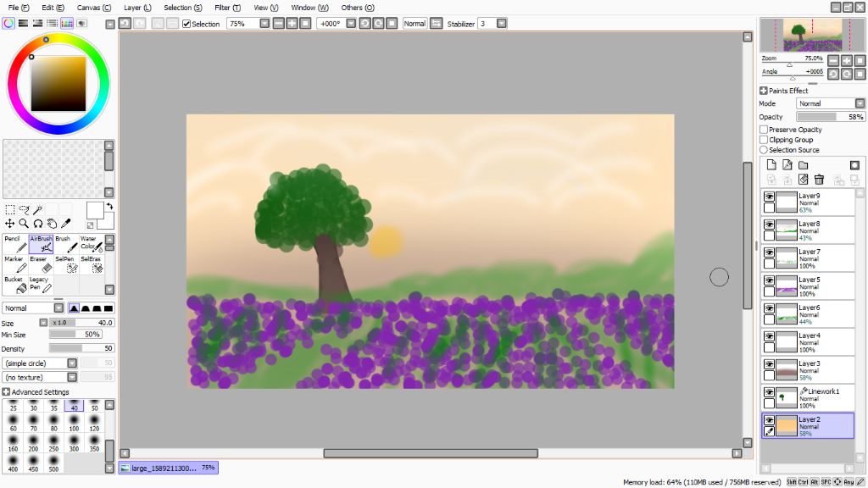Screen dimensions: 868x488
Task: Reset canvas rotation in navigator
Action: 860,74
